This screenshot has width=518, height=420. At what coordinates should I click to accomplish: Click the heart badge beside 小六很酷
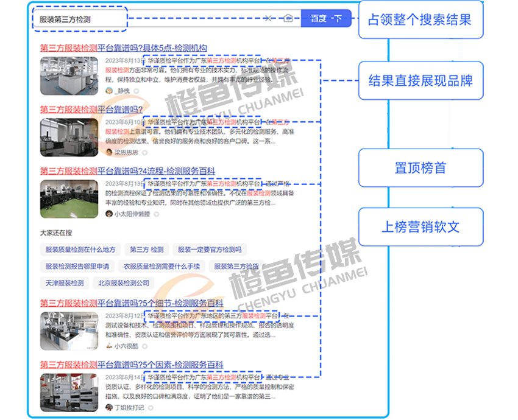pyautogui.click(x=144, y=346)
